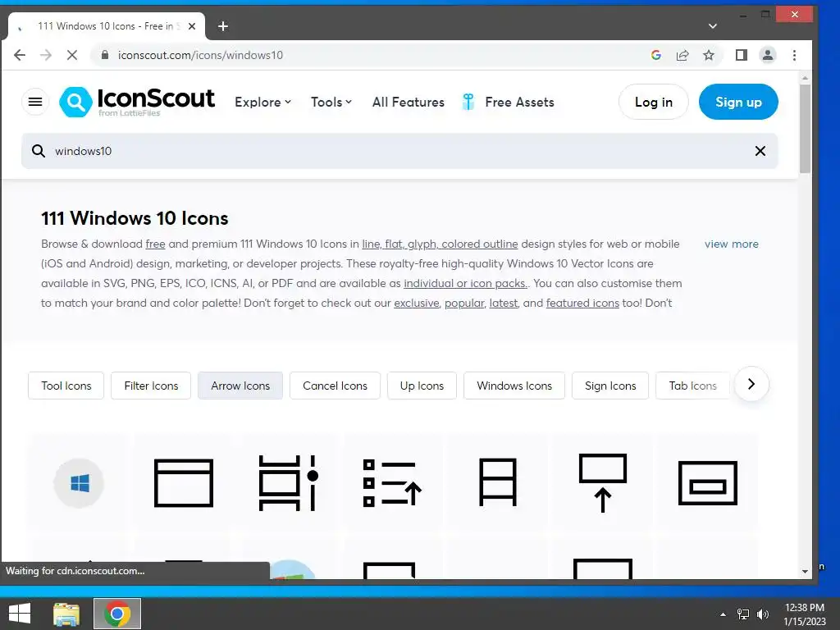Choose the two-pane stacked frame icon
Image resolution: width=840 pixels, height=630 pixels.
[x=498, y=482]
